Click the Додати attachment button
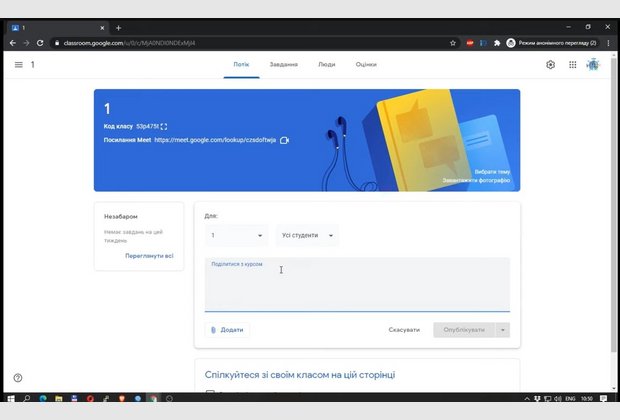Viewport: 620px width, 420px height. pos(227,330)
